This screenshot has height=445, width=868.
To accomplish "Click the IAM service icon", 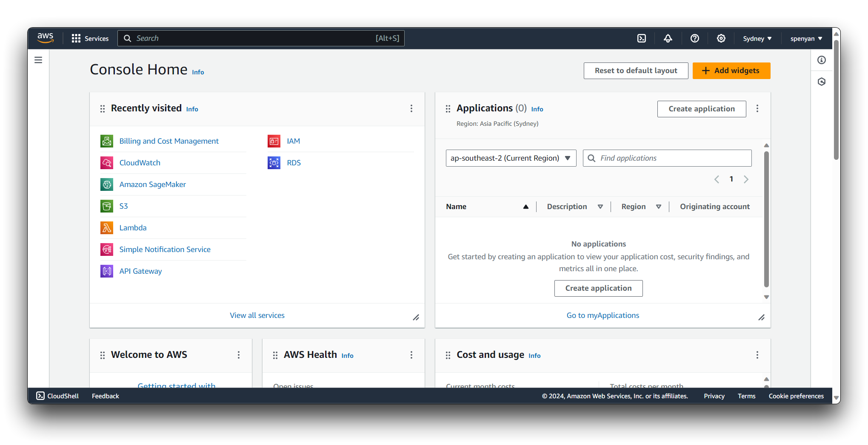I will point(274,141).
